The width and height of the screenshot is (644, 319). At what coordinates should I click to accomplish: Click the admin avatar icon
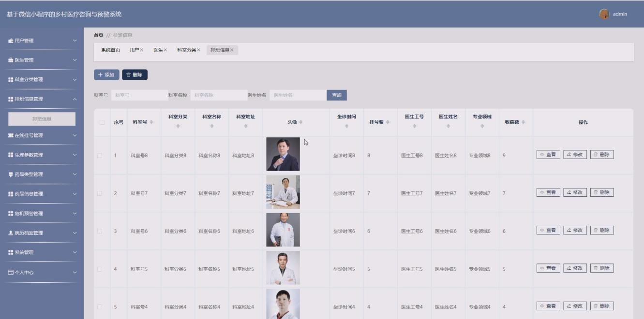coord(604,14)
